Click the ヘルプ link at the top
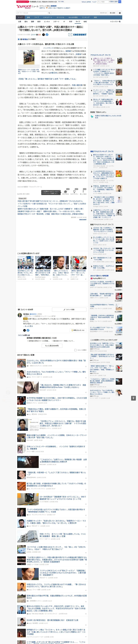The image size is (138, 644). pyautogui.click(x=94, y=2)
